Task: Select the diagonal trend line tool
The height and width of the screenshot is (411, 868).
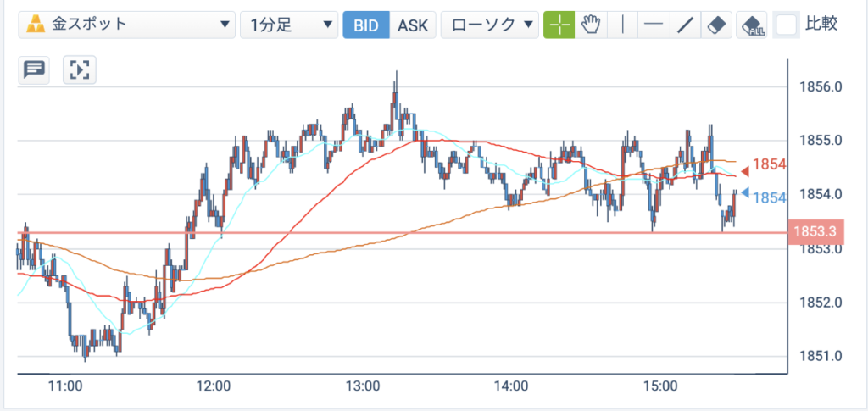Action: pyautogui.click(x=685, y=25)
